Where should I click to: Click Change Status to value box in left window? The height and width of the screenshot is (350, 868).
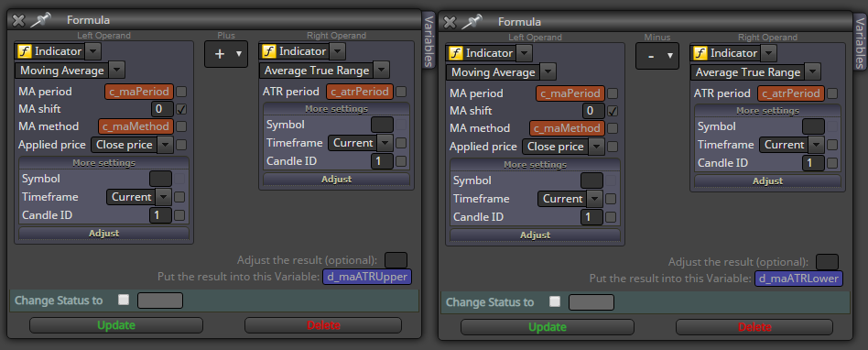coord(160,301)
